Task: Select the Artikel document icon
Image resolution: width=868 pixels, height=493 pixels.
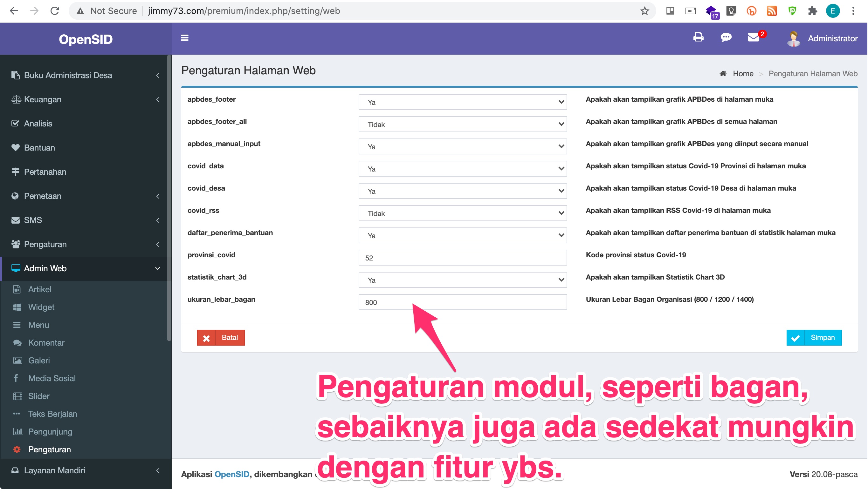Action: pyautogui.click(x=17, y=289)
